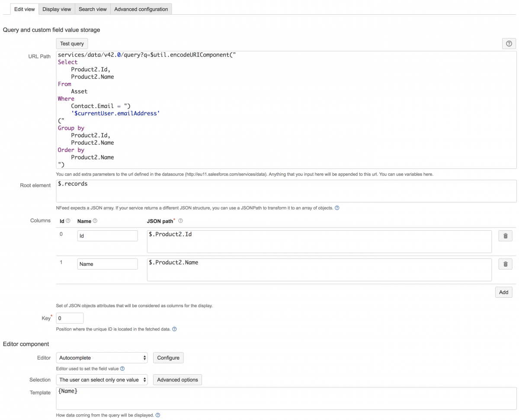Screen dimensions: 519x420
Task: Expand the Editor Autocomplete dropdown
Action: click(102, 358)
